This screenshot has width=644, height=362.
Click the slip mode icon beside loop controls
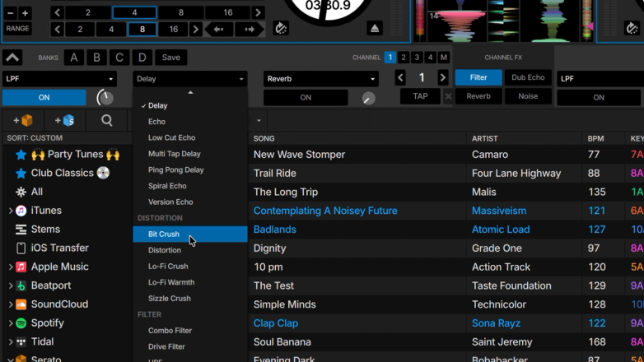coord(281,28)
